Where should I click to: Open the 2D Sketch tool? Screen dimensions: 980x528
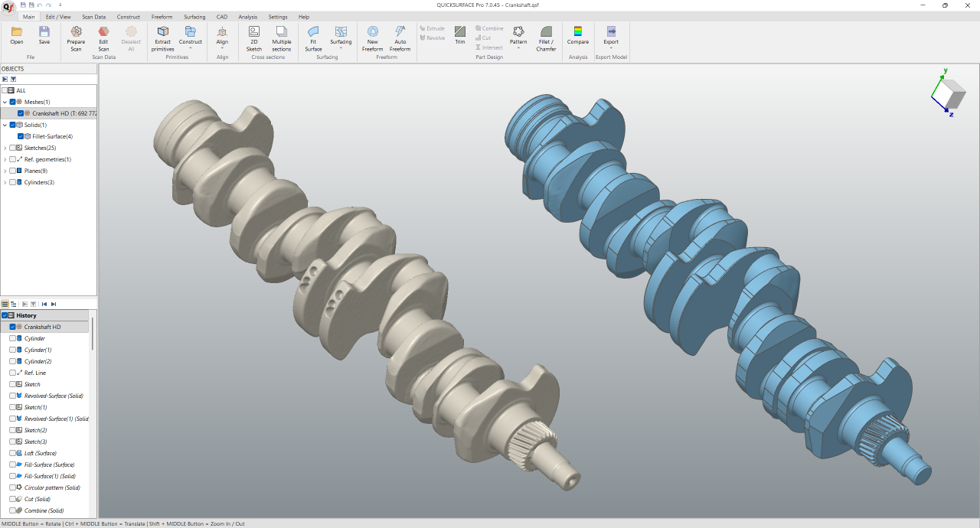tap(253, 37)
